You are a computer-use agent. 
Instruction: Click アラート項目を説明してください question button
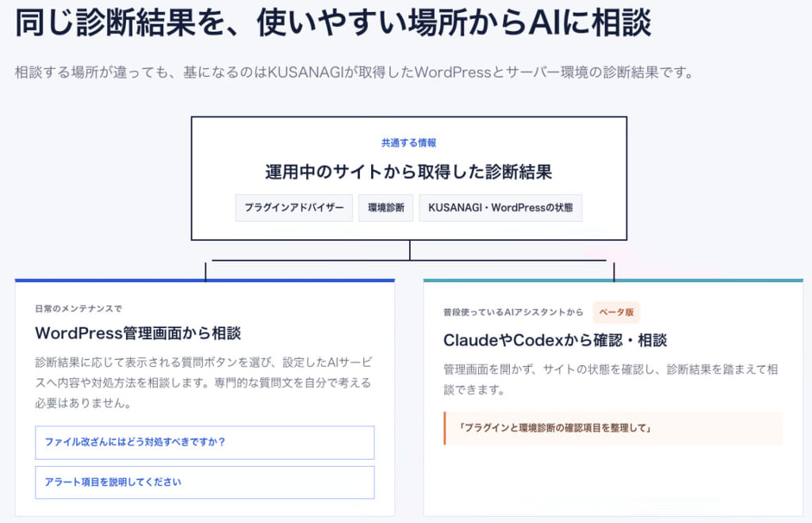click(205, 483)
